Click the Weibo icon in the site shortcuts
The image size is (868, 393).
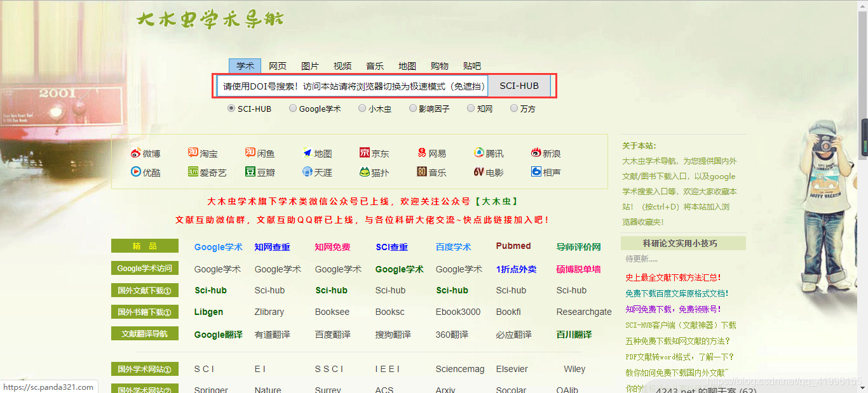(136, 153)
